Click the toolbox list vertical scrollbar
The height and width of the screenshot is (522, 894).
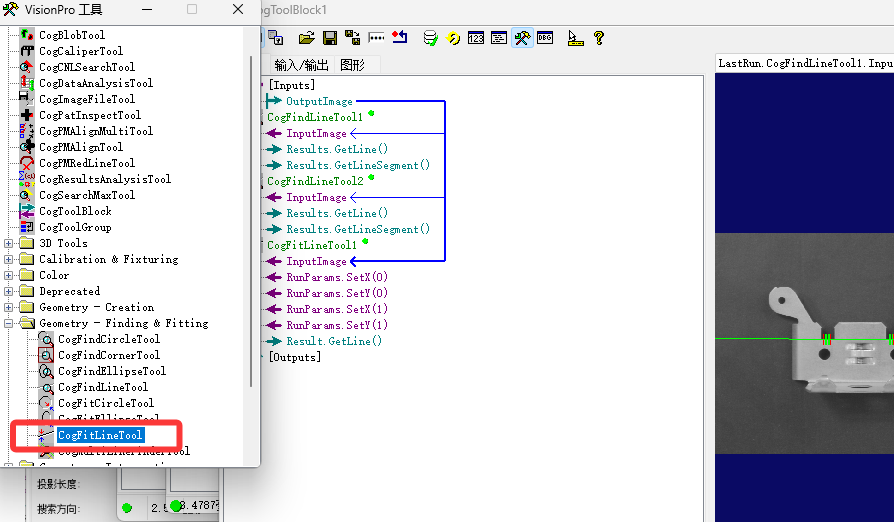(x=251, y=221)
